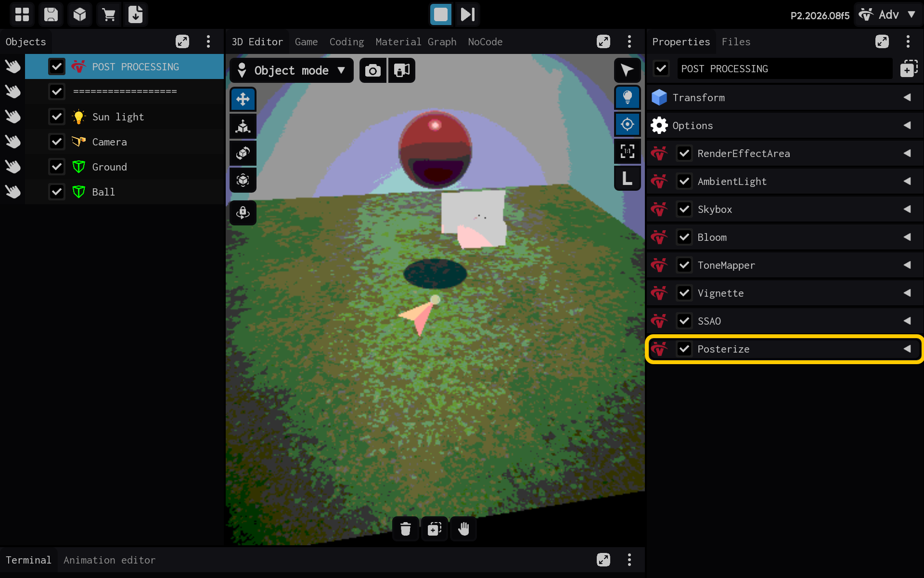Viewport: 924px width, 578px height.
Task: Click the camera view toggle icon
Action: click(402, 70)
